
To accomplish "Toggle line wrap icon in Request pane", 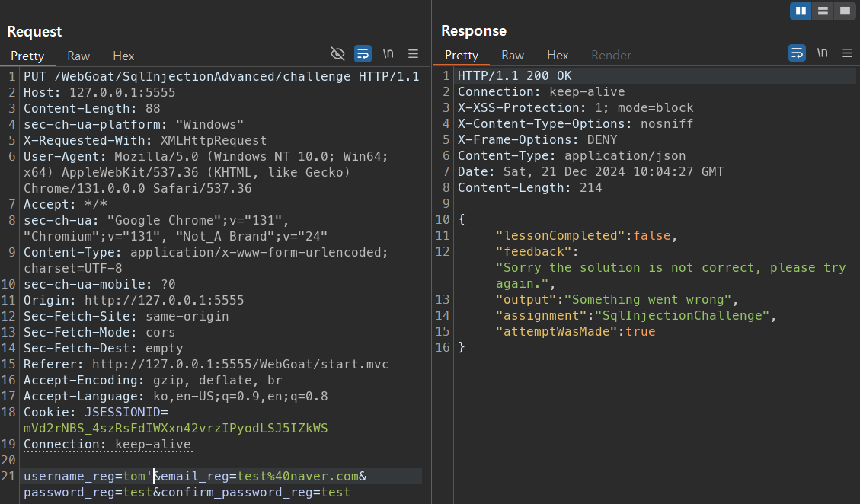I will (363, 54).
